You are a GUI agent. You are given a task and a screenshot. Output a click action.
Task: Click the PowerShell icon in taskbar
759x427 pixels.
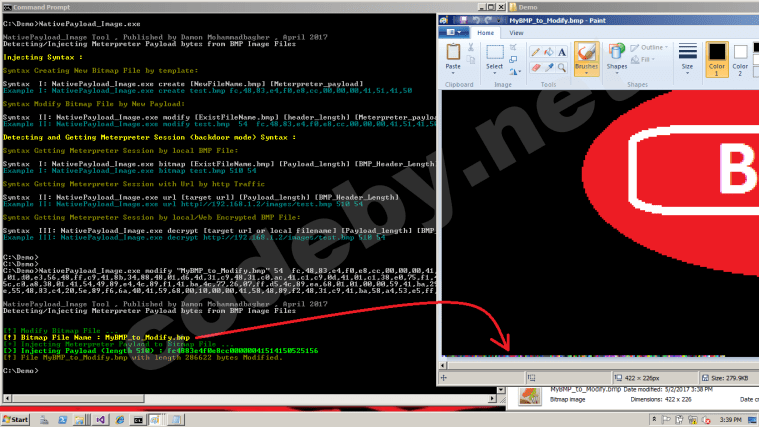62,420
